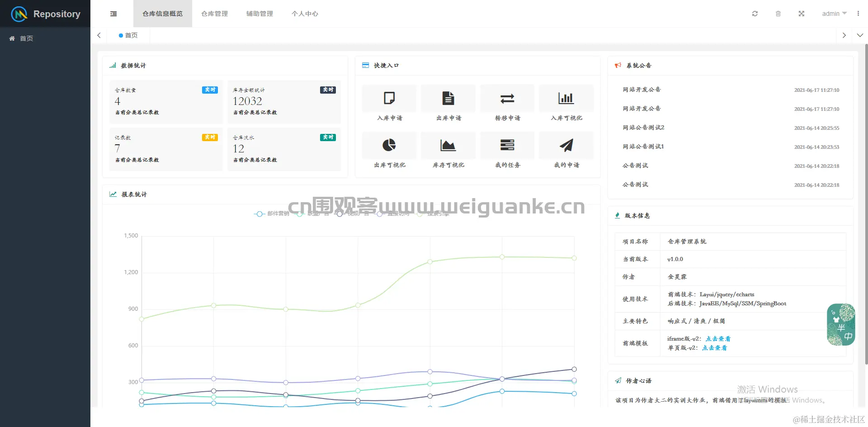Click the 入库申请 shortcut icon
Viewport: 868px width, 427px height.
pyautogui.click(x=389, y=98)
